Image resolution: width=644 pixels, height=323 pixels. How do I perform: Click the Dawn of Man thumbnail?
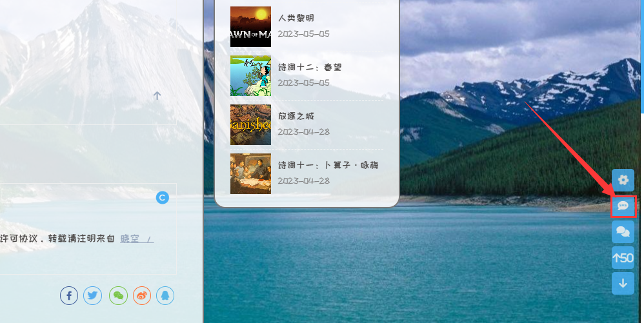tap(250, 27)
